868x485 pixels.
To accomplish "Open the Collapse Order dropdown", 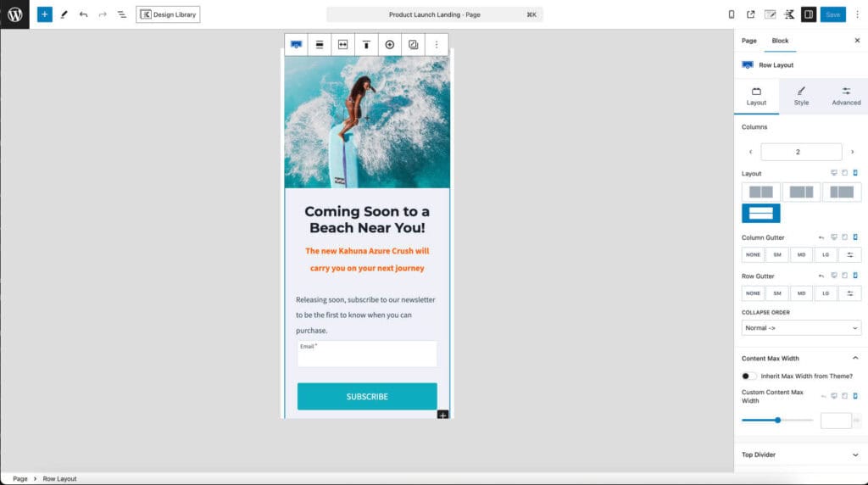I will (801, 328).
